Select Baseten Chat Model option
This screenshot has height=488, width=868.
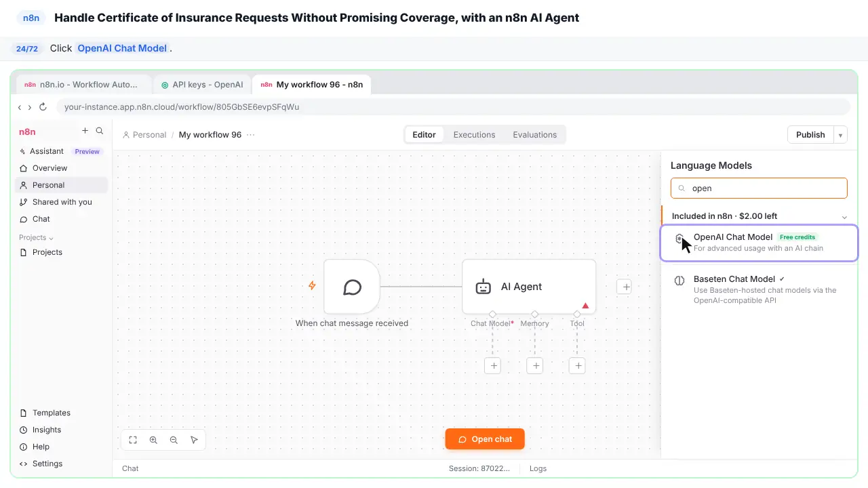pyautogui.click(x=759, y=289)
